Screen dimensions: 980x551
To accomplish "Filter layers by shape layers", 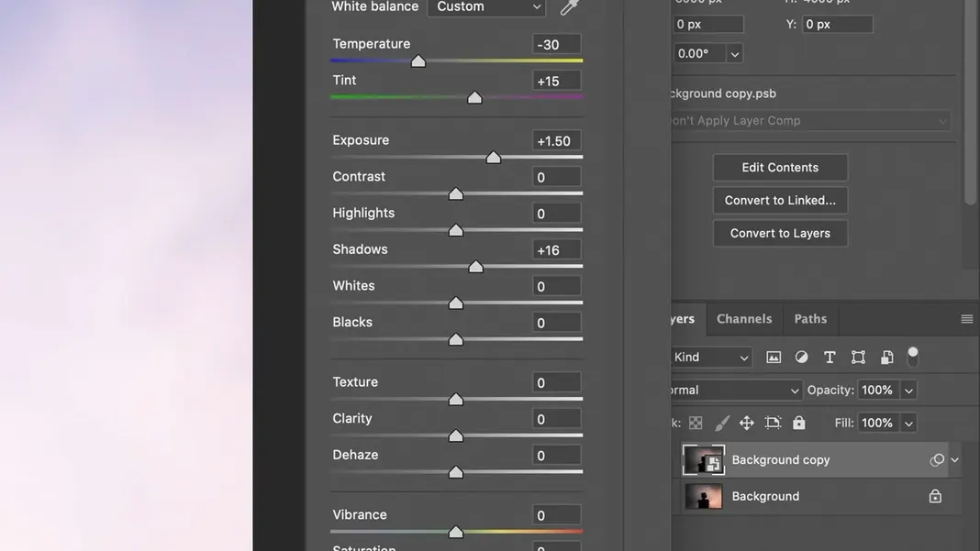I will (x=858, y=358).
